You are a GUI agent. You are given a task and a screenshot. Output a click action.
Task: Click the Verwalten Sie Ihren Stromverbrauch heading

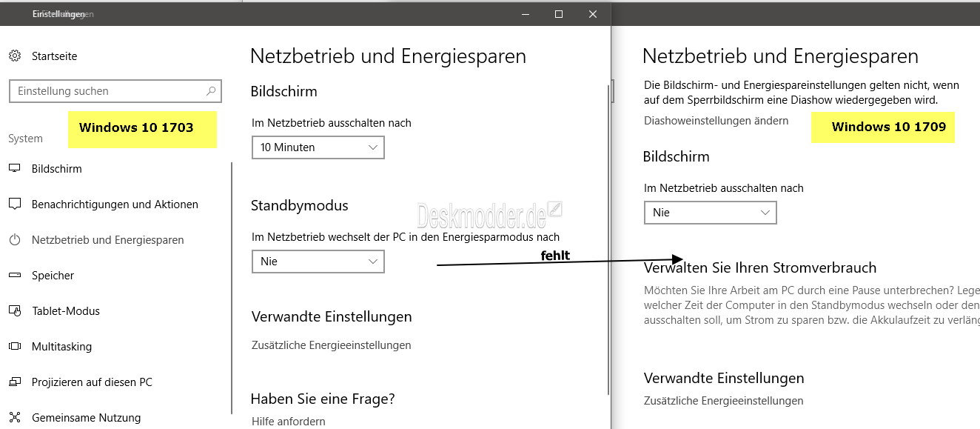point(760,267)
